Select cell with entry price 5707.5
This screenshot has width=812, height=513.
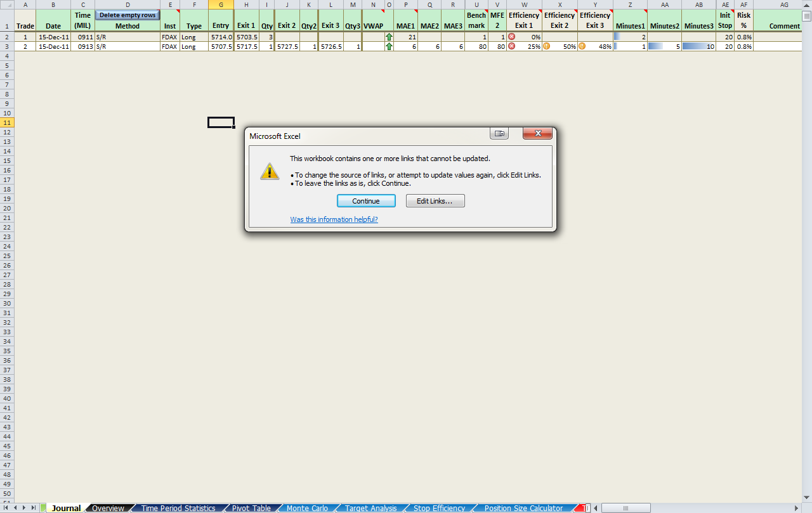tap(221, 46)
